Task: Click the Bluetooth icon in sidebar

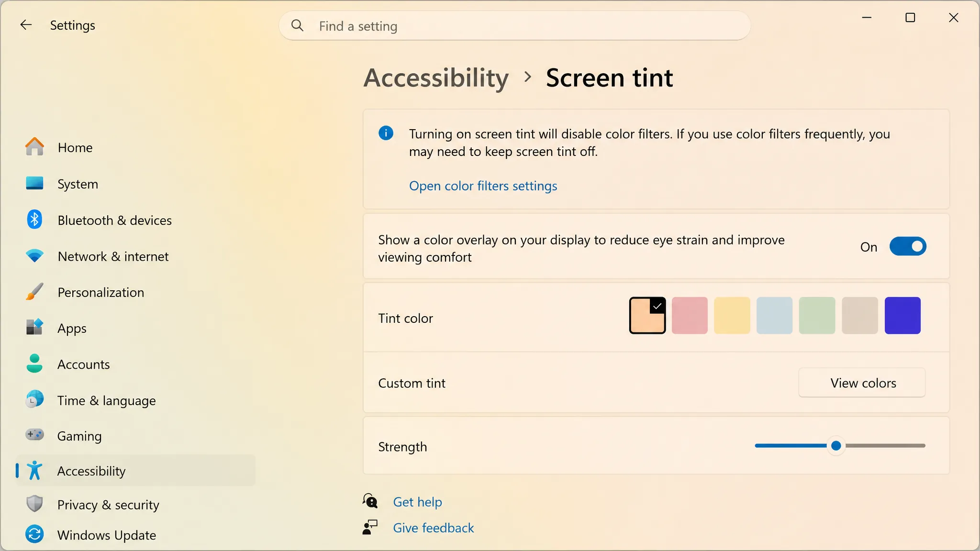Action: [x=34, y=220]
